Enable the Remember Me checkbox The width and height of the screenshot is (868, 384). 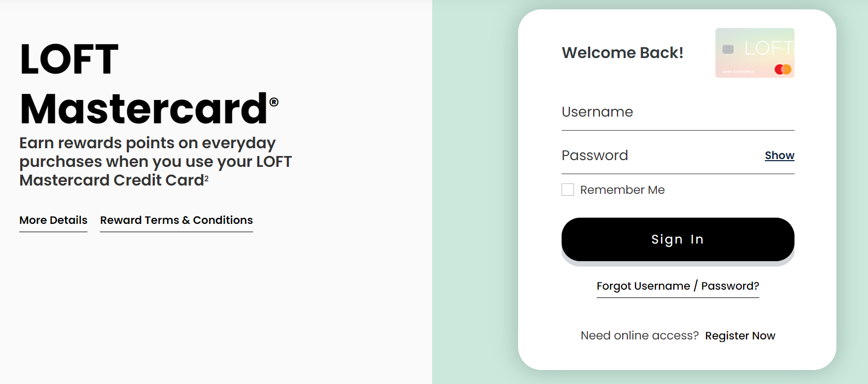pyautogui.click(x=567, y=190)
